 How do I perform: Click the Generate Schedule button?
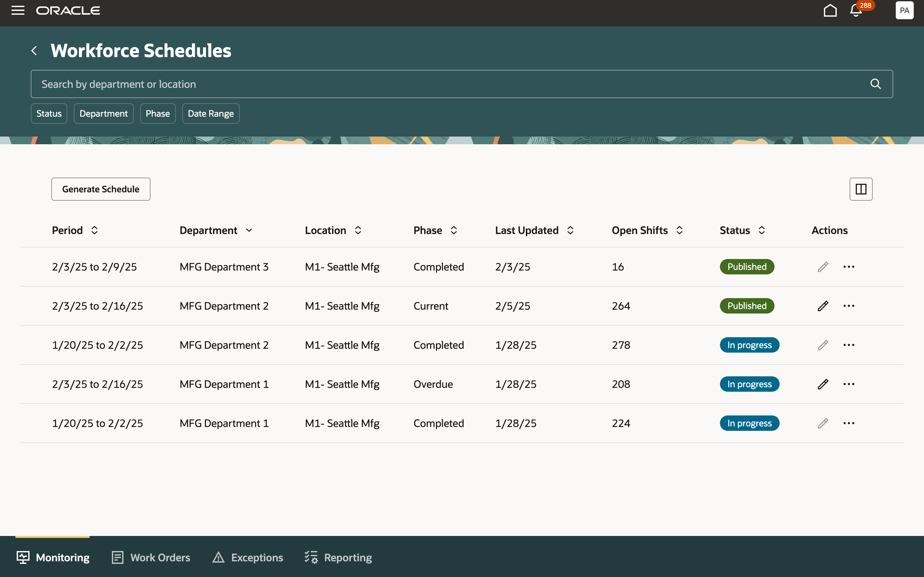(x=101, y=189)
